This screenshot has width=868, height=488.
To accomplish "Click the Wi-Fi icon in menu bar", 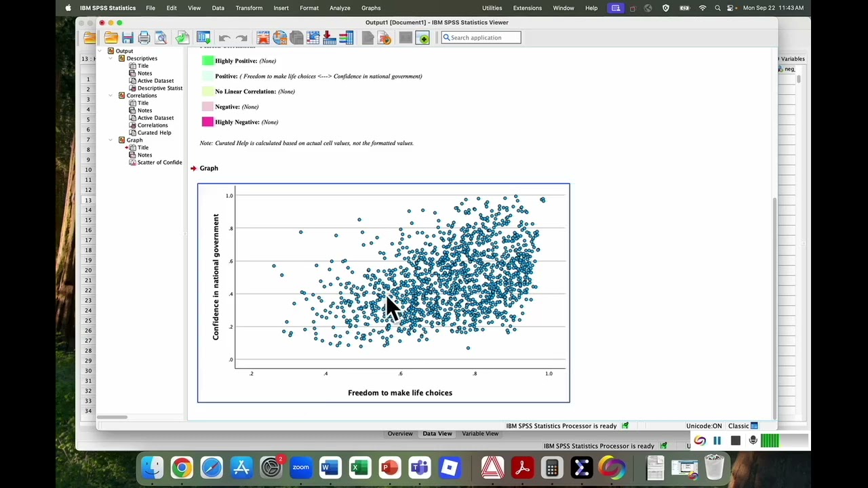I will click(x=703, y=7).
